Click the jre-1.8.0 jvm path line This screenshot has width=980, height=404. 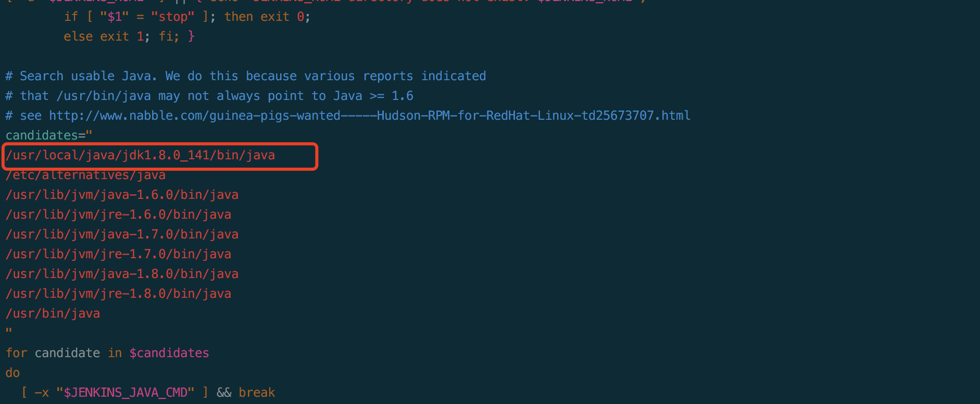point(118,294)
